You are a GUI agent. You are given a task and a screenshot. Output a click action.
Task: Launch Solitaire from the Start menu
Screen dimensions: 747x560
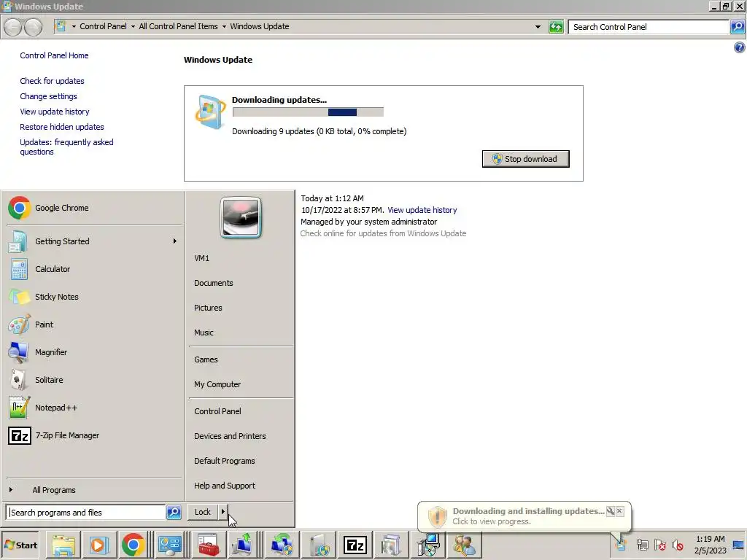click(93, 380)
